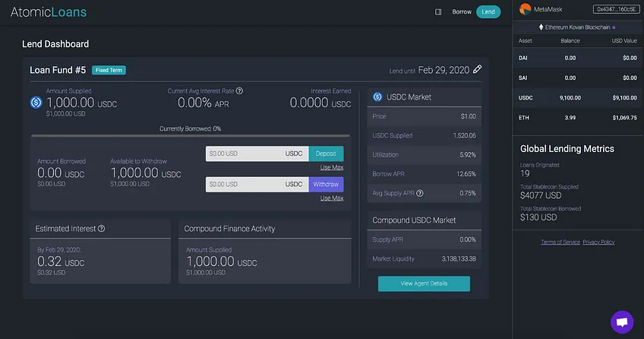Click the wallet address 0x4347...160c5E

617,9
